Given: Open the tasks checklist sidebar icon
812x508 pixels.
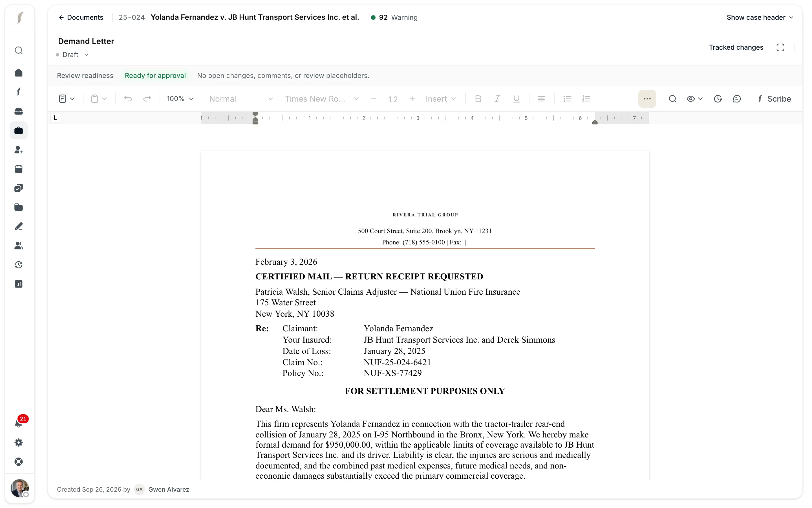Looking at the screenshot, I should pyautogui.click(x=19, y=188).
